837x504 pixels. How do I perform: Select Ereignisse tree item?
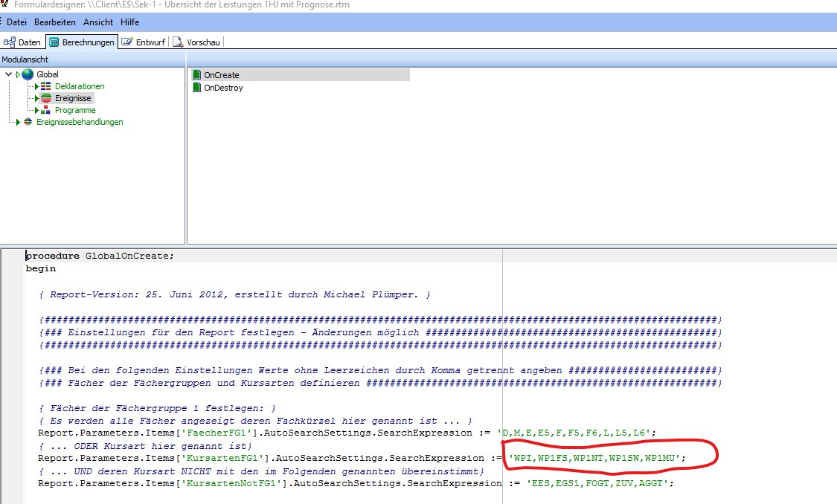tap(73, 98)
